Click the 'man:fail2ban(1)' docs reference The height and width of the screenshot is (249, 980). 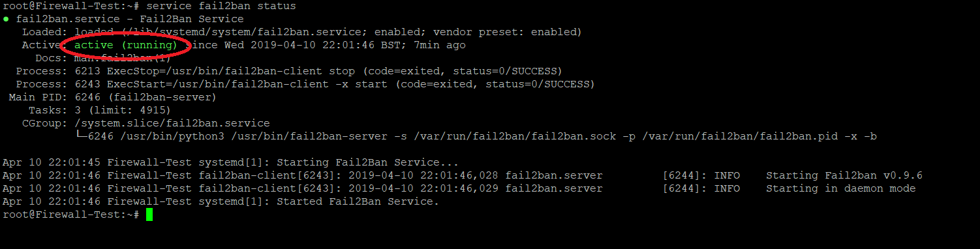tap(123, 59)
